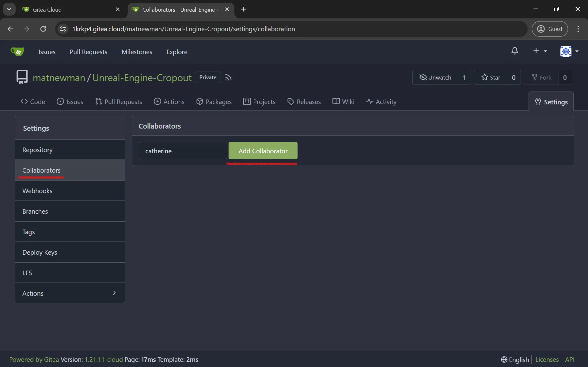This screenshot has height=367, width=588.
Task: Click the browser address bar URL
Action: 184,29
